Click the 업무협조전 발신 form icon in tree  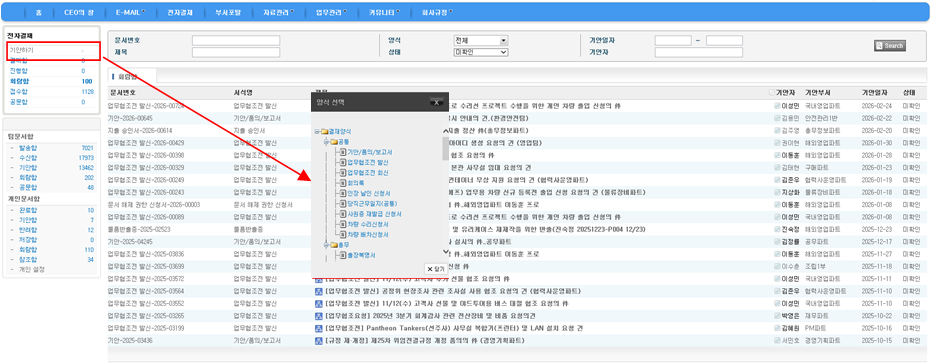[343, 162]
